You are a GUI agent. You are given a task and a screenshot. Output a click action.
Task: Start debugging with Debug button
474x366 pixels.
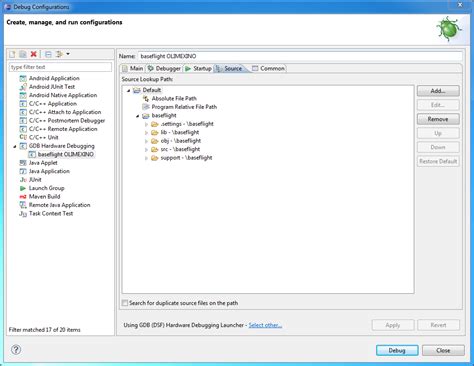(397, 350)
